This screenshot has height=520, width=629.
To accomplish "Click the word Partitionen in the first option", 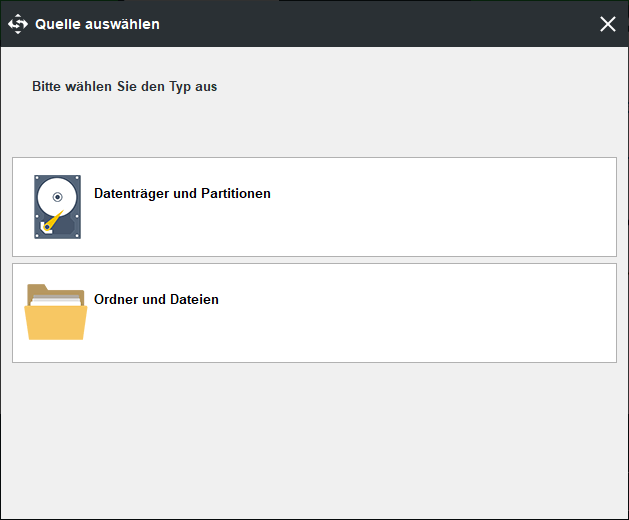I will [x=236, y=193].
